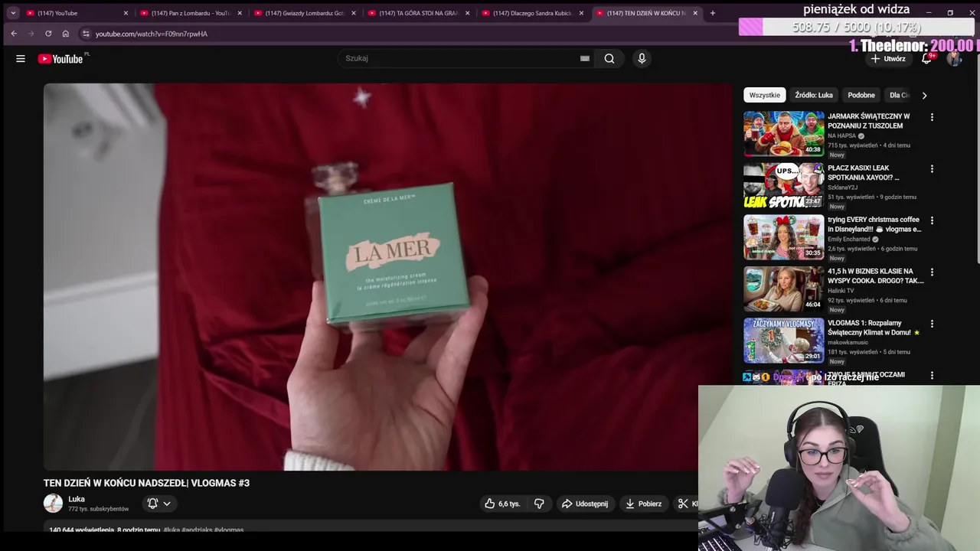Click the address bar URL
The image size is (980, 551).
pyautogui.click(x=152, y=34)
